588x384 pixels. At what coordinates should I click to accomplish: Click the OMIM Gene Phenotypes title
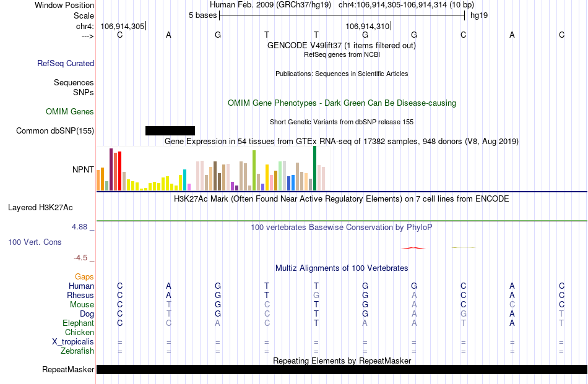[x=342, y=103]
